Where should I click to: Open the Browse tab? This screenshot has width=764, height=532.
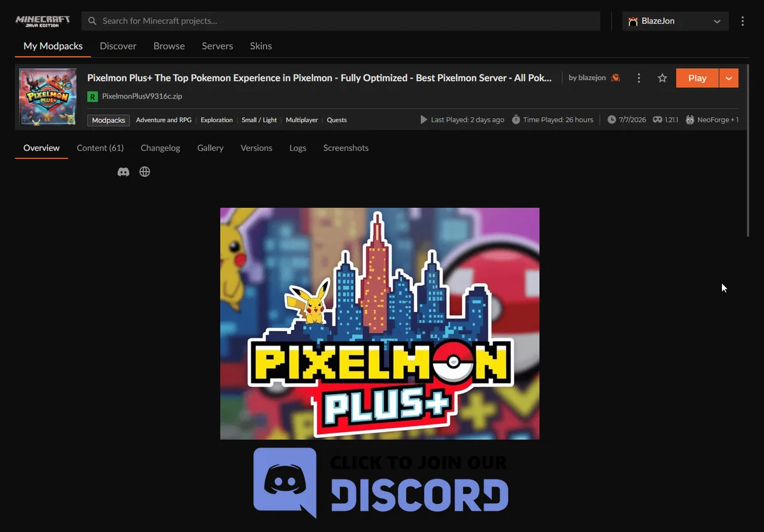(x=169, y=46)
